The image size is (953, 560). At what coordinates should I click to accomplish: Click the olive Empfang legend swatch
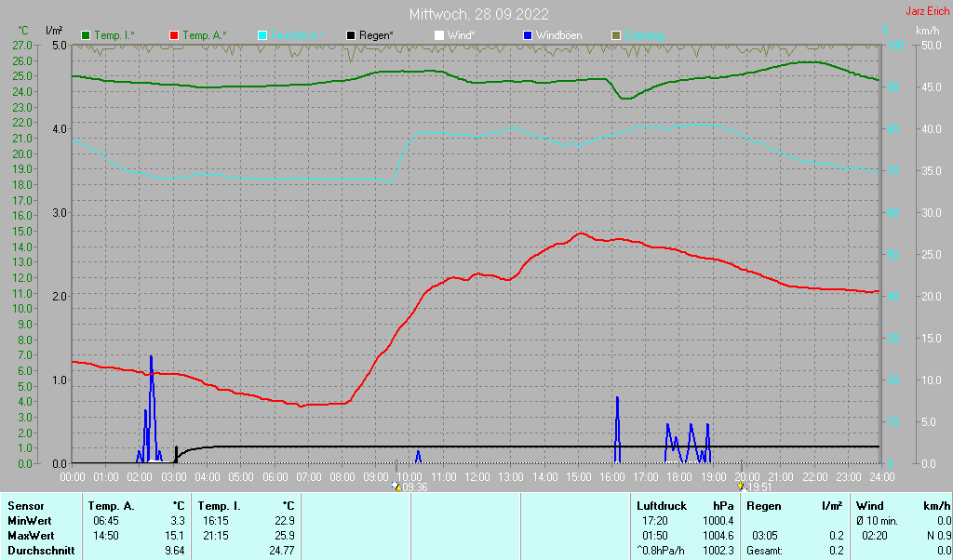coord(616,36)
